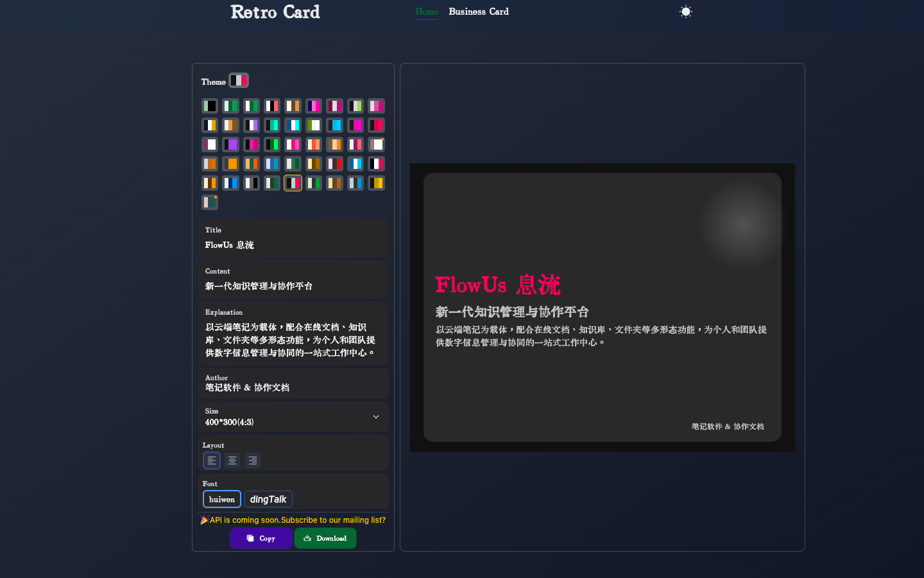Click into the Title input field
The width and height of the screenshot is (924, 578).
(x=293, y=245)
